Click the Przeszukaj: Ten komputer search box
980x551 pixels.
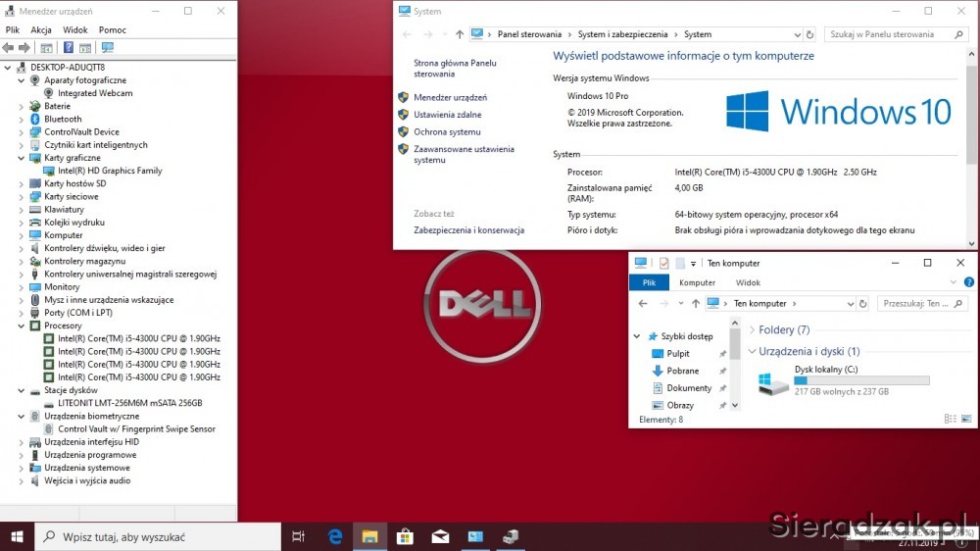921,303
